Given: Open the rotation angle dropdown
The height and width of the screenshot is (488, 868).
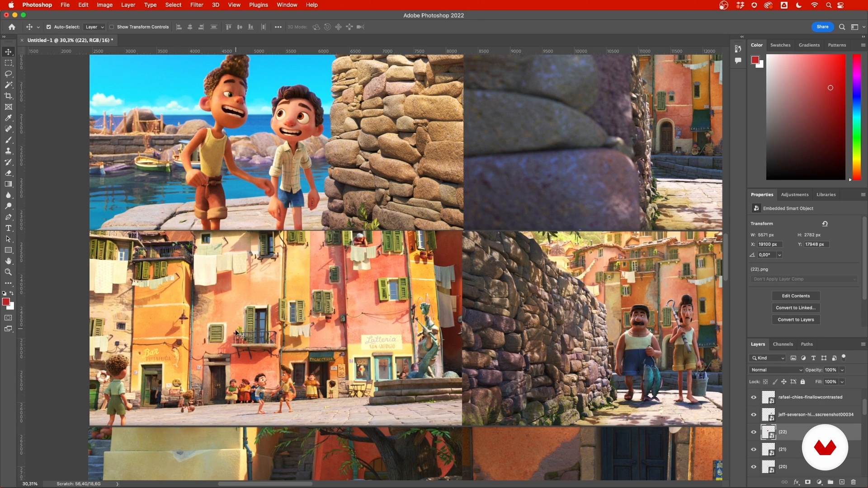Looking at the screenshot, I should click(x=779, y=255).
